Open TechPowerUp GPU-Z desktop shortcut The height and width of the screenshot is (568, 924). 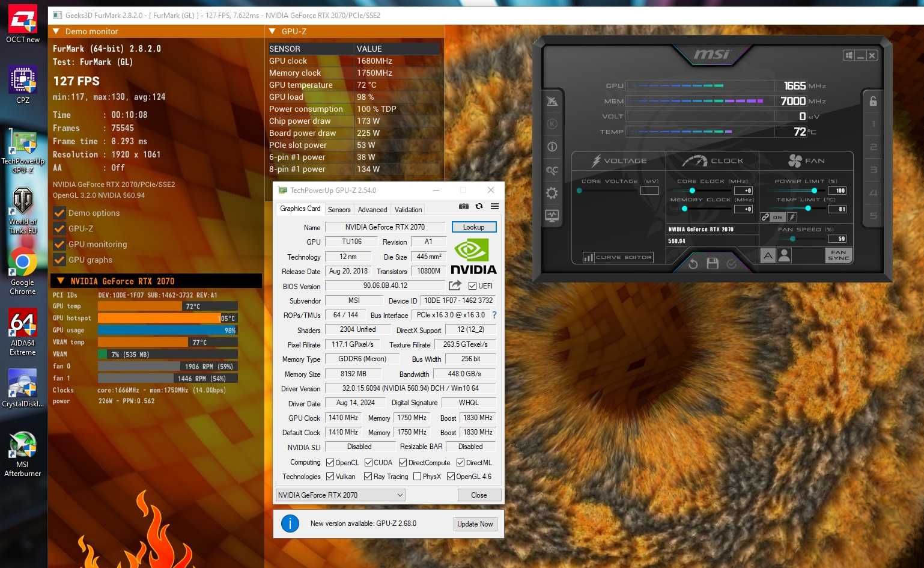point(23,151)
